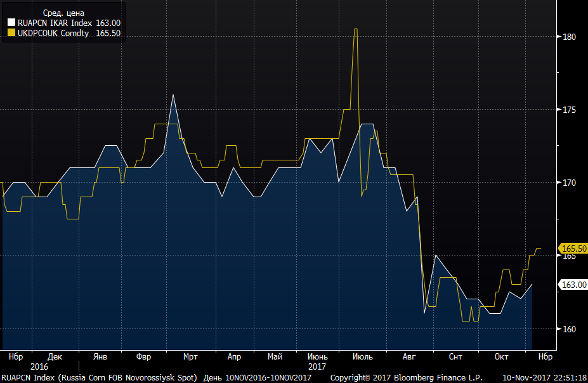
Task: Click the RUAPCN Index chart title in footer
Action: coord(99,378)
